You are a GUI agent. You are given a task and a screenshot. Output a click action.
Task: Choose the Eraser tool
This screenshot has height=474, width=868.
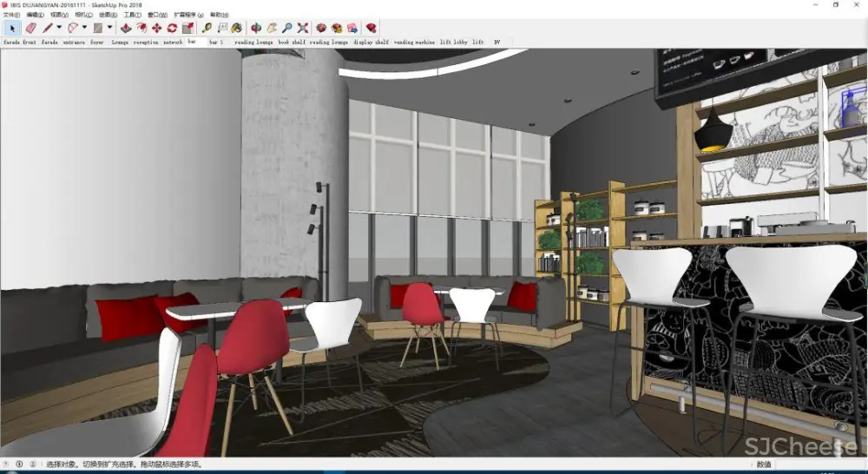pyautogui.click(x=30, y=28)
